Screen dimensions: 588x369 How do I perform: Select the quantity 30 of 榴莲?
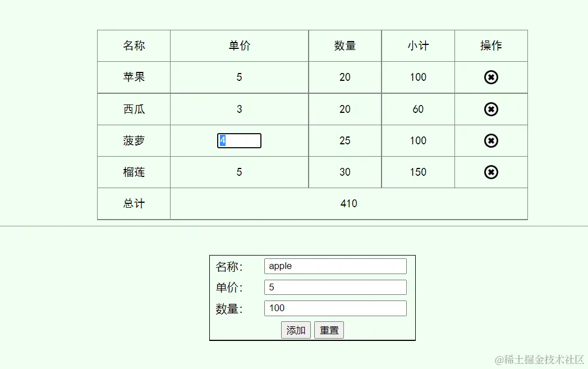pos(345,172)
